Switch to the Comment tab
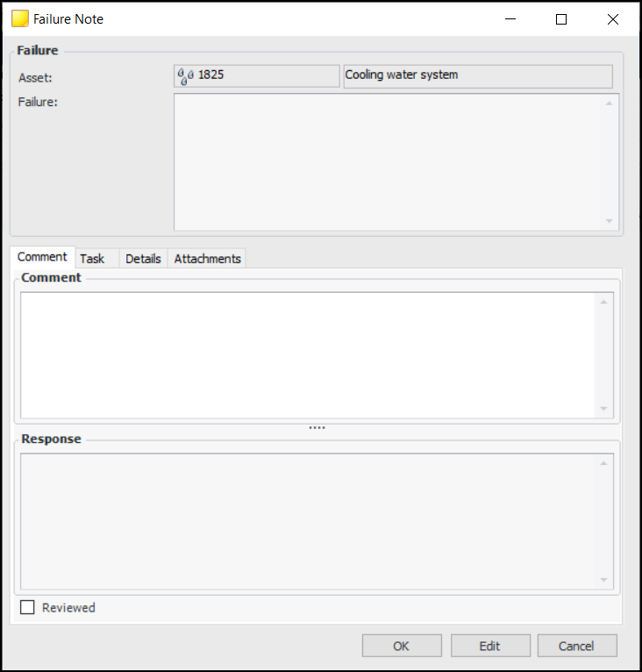Image resolution: width=642 pixels, height=672 pixels. (42, 257)
